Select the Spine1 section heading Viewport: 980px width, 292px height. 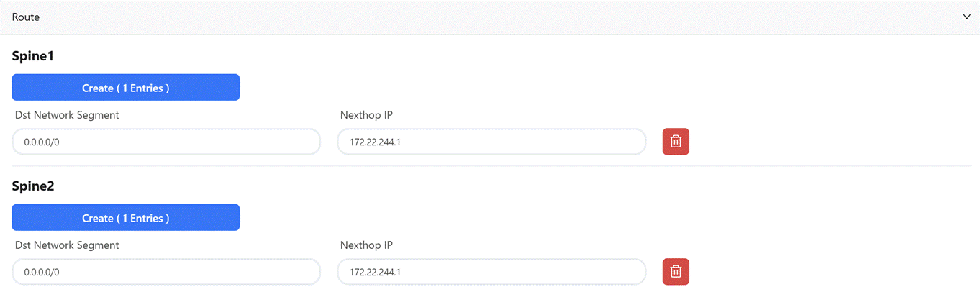33,55
